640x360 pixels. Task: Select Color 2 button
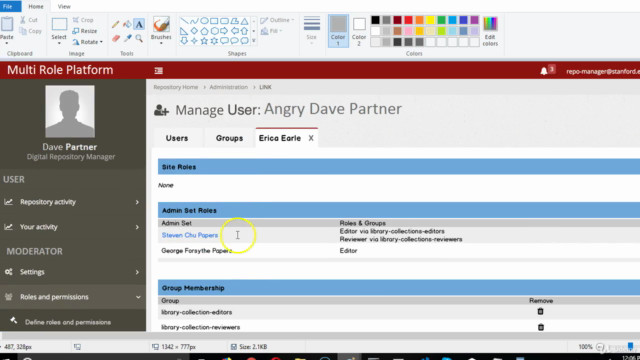(x=359, y=31)
